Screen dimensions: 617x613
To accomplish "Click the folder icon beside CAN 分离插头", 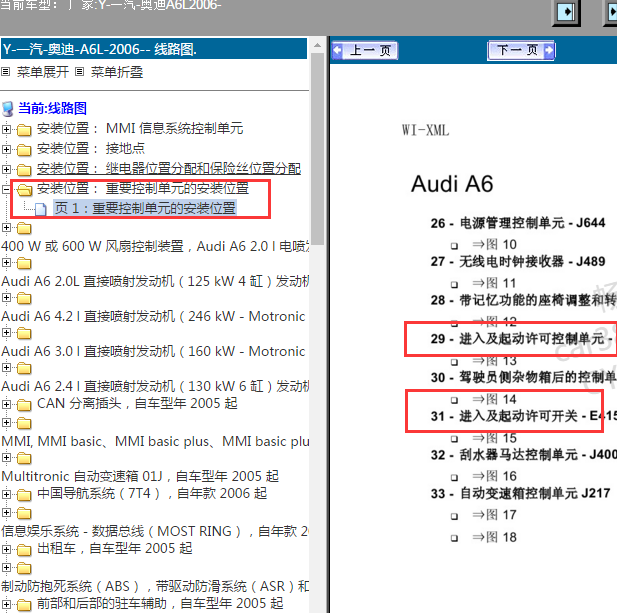I will pos(24,404).
